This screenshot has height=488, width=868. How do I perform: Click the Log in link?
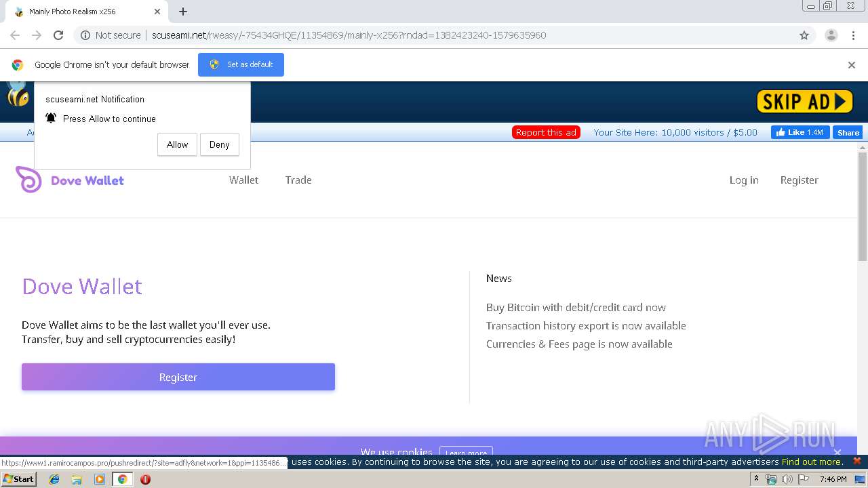tap(744, 180)
